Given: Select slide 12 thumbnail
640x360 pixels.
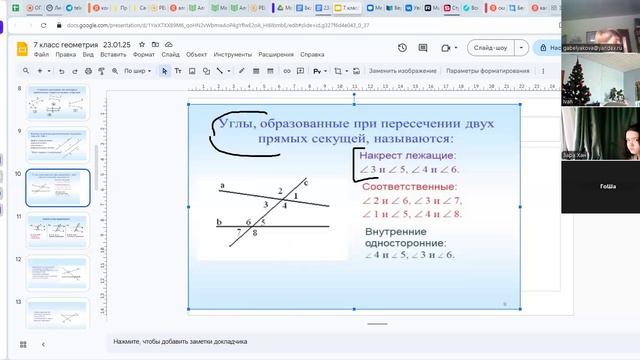Looking at the screenshot, I should 58,273.
